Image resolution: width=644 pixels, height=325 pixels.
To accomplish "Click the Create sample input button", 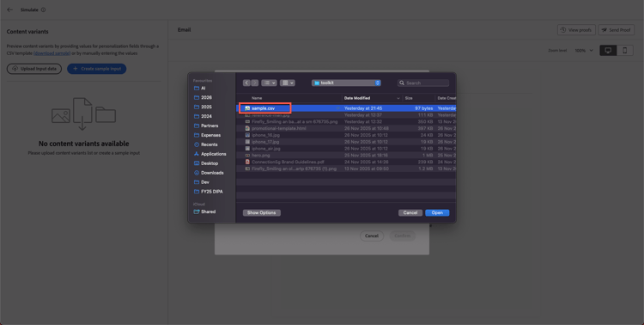I will coord(96,69).
